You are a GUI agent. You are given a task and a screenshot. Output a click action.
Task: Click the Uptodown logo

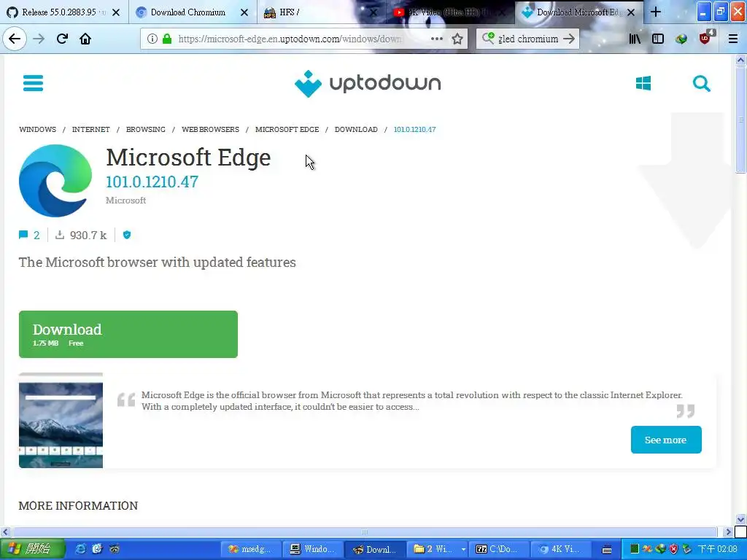tap(368, 83)
